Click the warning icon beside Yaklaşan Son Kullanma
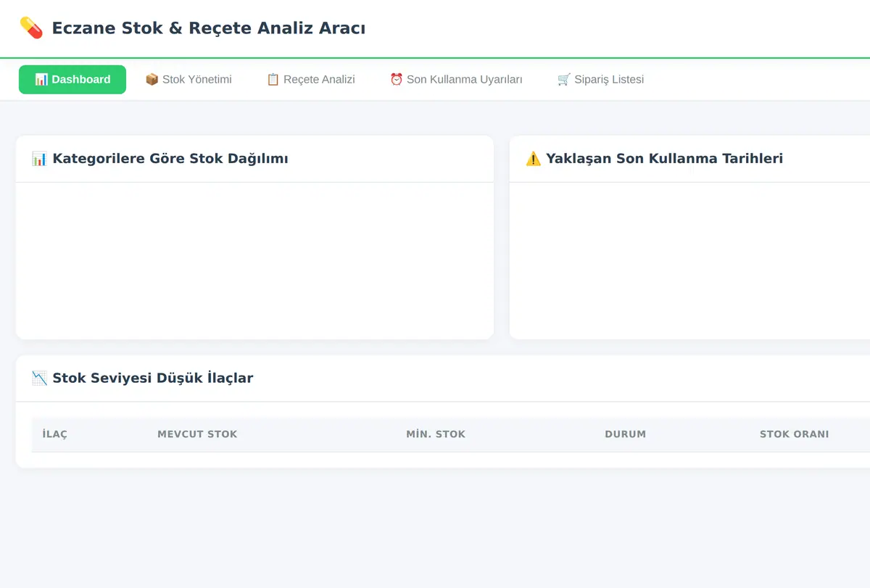Viewport: 870px width, 588px height. pos(533,159)
